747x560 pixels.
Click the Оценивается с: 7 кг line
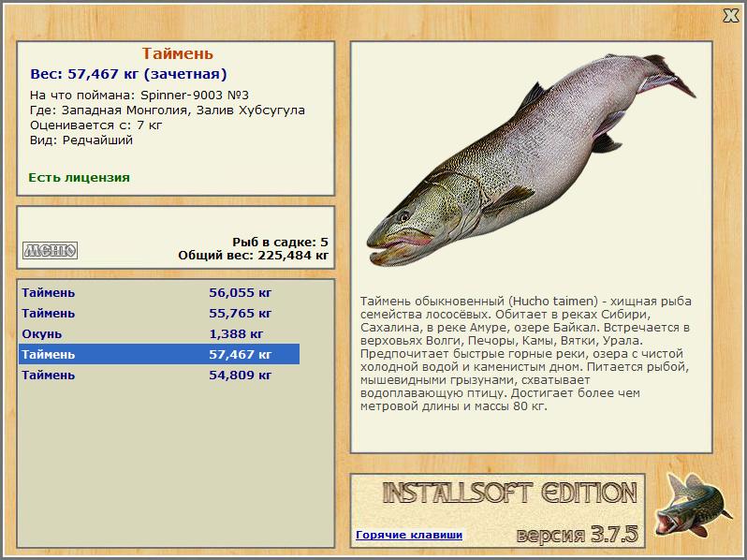tap(95, 125)
